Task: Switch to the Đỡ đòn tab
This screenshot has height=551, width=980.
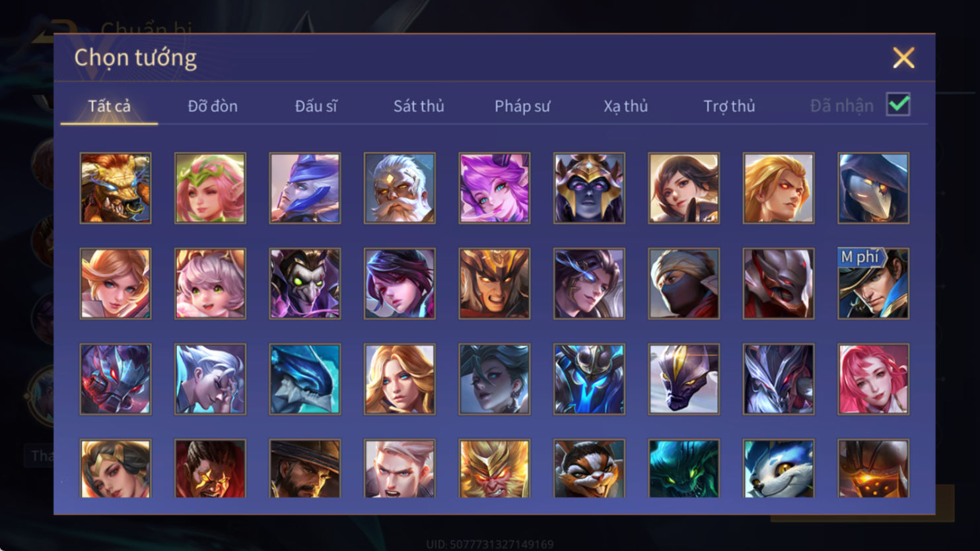Action: tap(213, 106)
